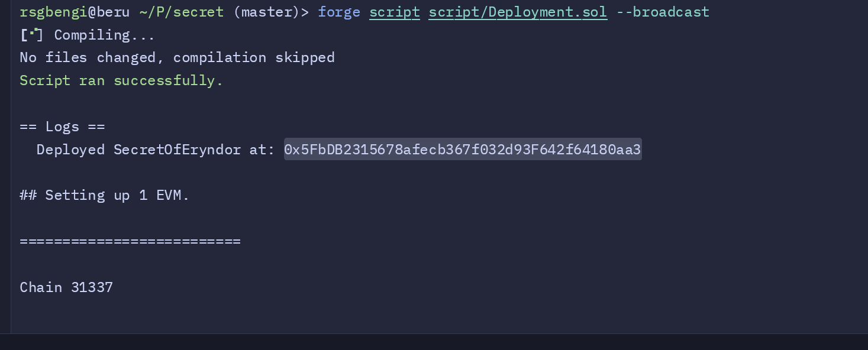
Task: Click the dark bar below the terminal output
Action: pyautogui.click(x=434, y=342)
